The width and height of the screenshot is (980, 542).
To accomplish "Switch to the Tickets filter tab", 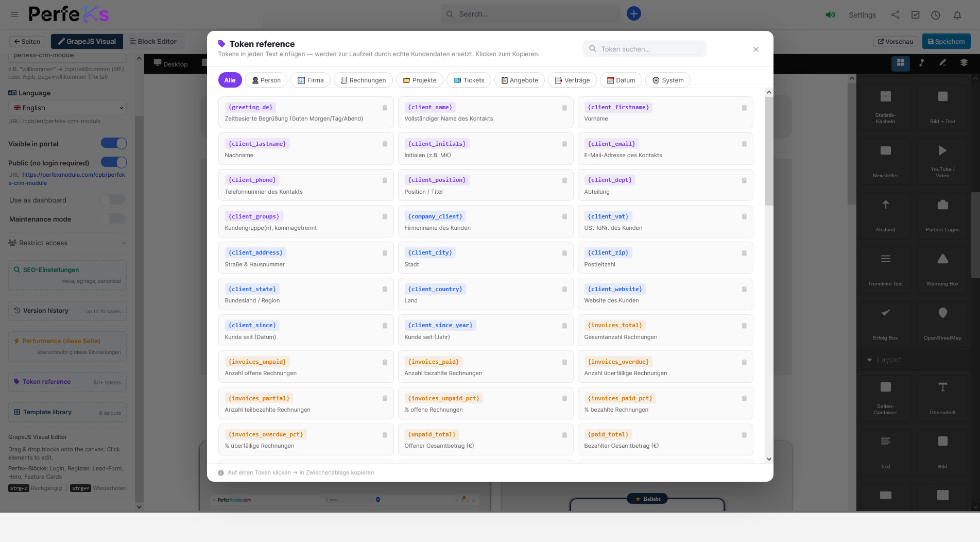I will 469,80.
